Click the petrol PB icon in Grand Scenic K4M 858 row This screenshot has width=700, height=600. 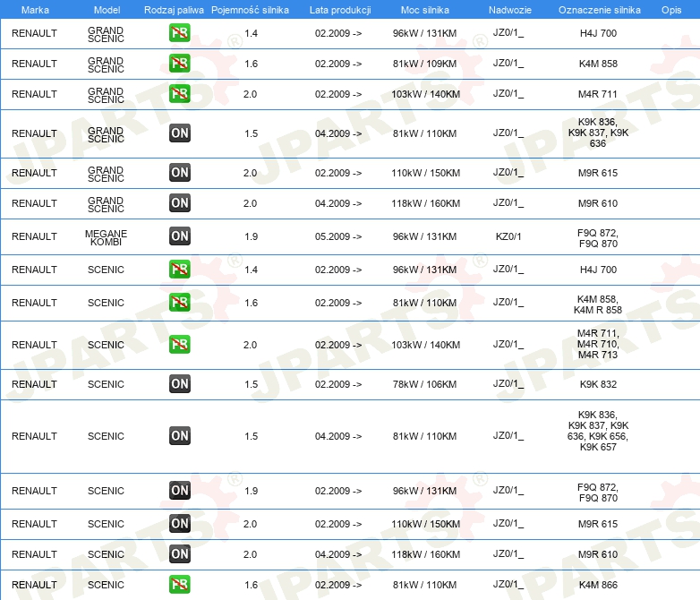[179, 63]
